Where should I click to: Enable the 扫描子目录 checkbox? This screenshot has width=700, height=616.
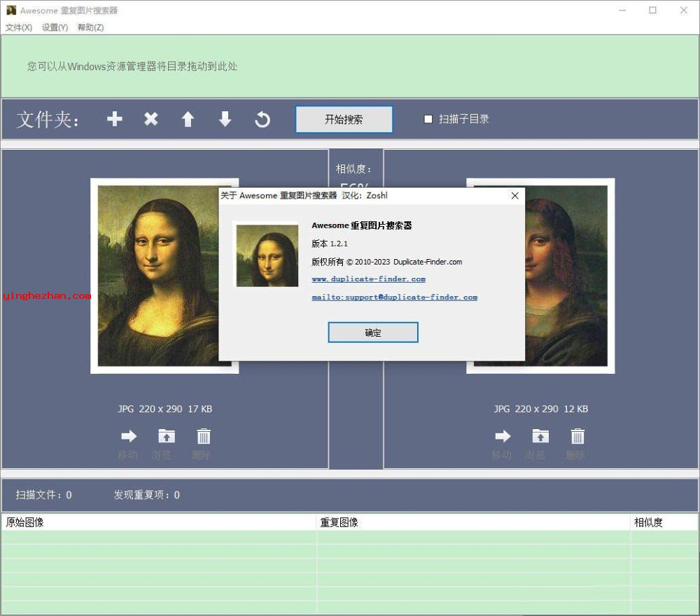click(x=428, y=119)
